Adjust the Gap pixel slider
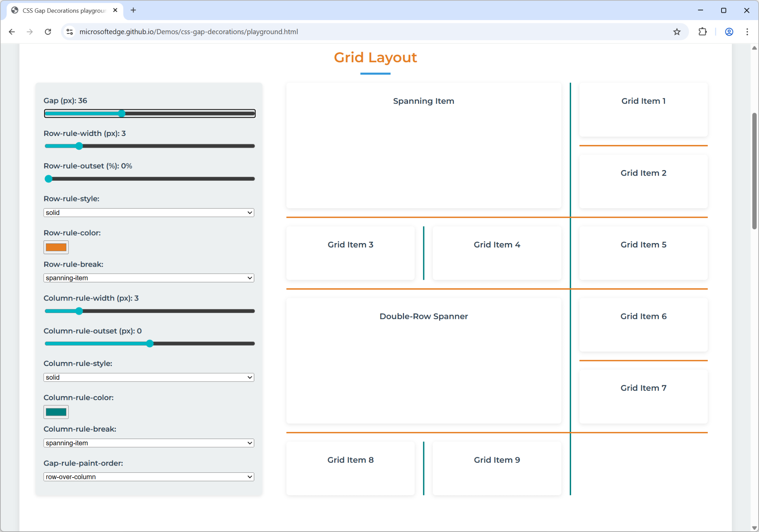The image size is (759, 532). pos(122,113)
